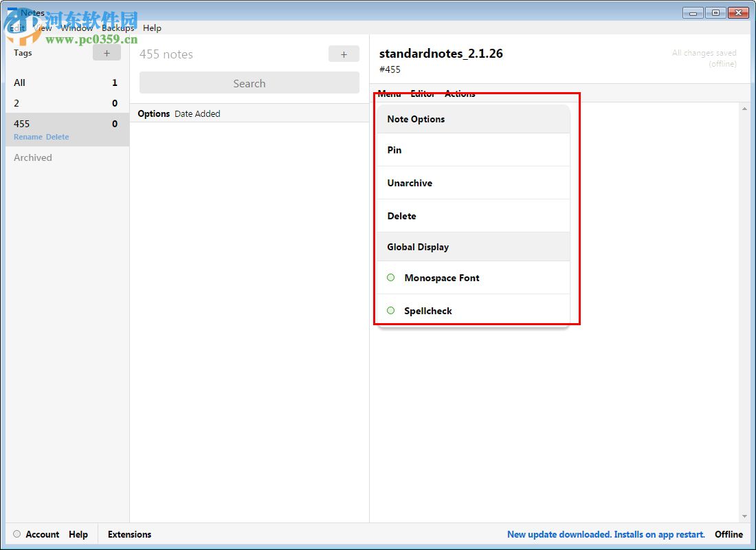
Task: Add a new tag with plus button
Action: pyautogui.click(x=107, y=53)
